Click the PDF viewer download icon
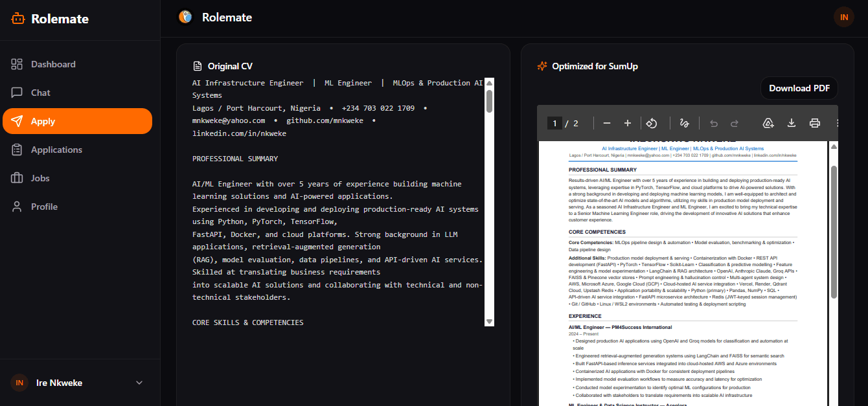868x406 pixels. point(792,123)
